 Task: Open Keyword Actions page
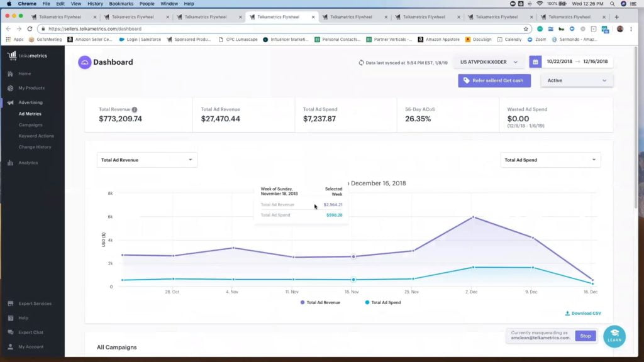tap(36, 136)
